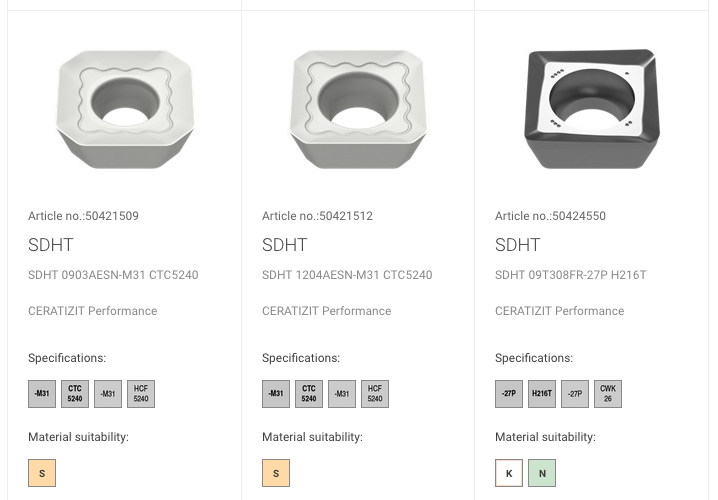Click the bold -27P badge for article 50424550
Image resolution: width=718 pixels, height=500 pixels.
tap(509, 394)
